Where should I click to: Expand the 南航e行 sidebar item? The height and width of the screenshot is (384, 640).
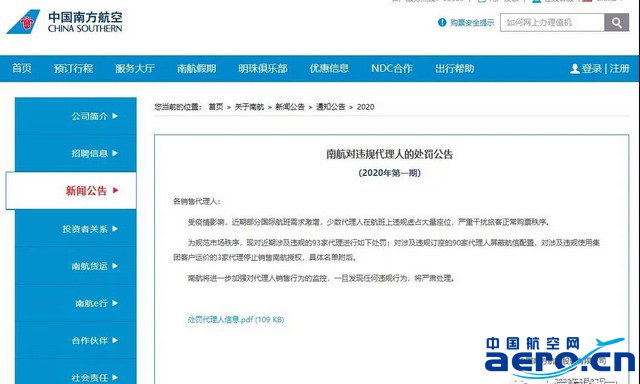(x=76, y=303)
